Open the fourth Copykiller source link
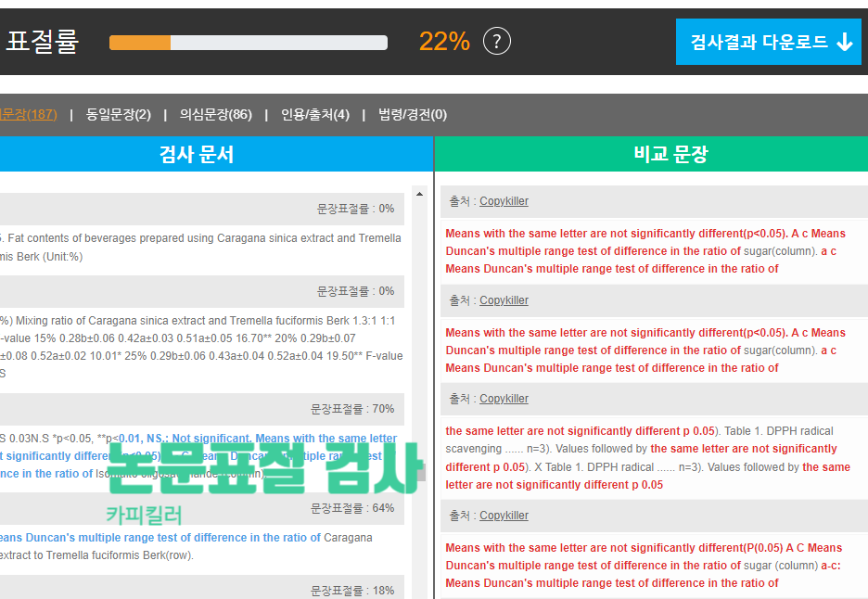Image resolution: width=868 pixels, height=599 pixels. point(504,516)
